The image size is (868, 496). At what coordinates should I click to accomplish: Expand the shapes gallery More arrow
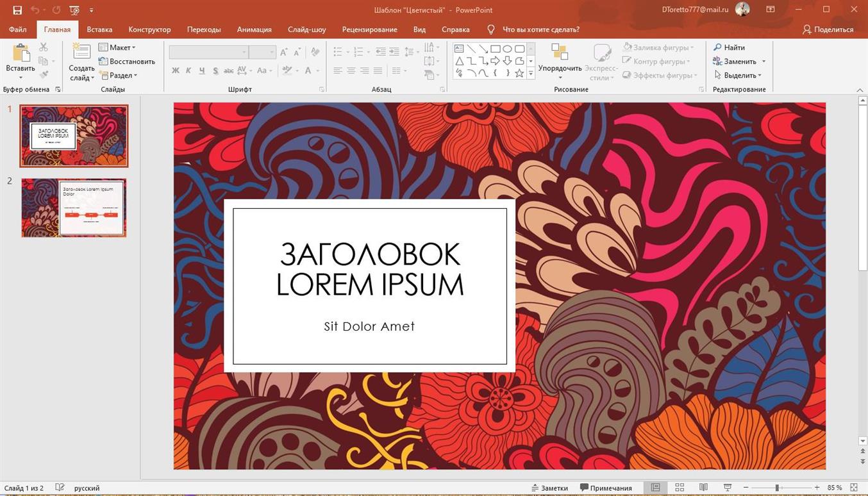tap(530, 74)
